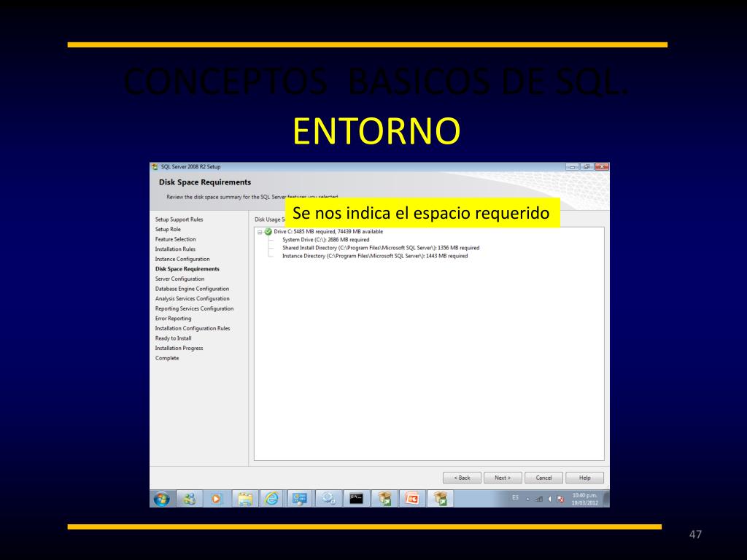The image size is (747, 560).
Task: Click Installation Progress in sidebar
Action: [x=179, y=348]
